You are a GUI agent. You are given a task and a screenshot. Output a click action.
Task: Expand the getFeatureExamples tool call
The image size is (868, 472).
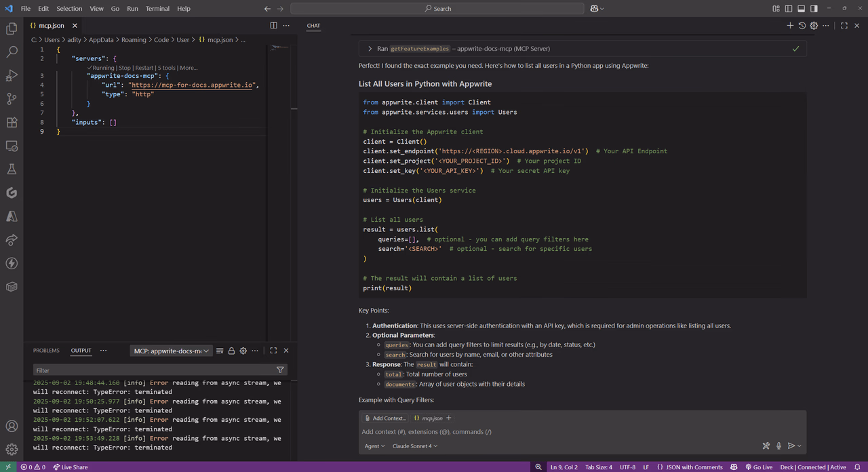click(370, 49)
